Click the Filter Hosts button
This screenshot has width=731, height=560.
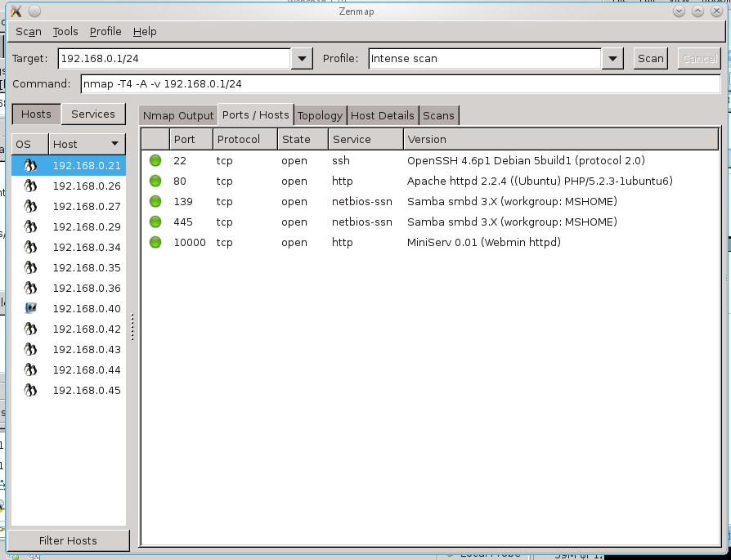pyautogui.click(x=68, y=540)
